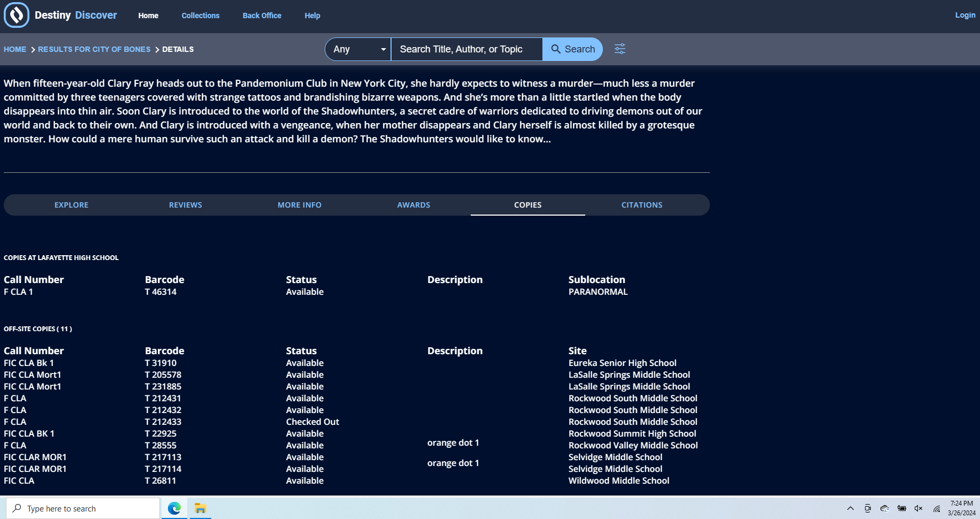Click the magnifier Search button
The width and height of the screenshot is (980, 519).
pyautogui.click(x=572, y=49)
